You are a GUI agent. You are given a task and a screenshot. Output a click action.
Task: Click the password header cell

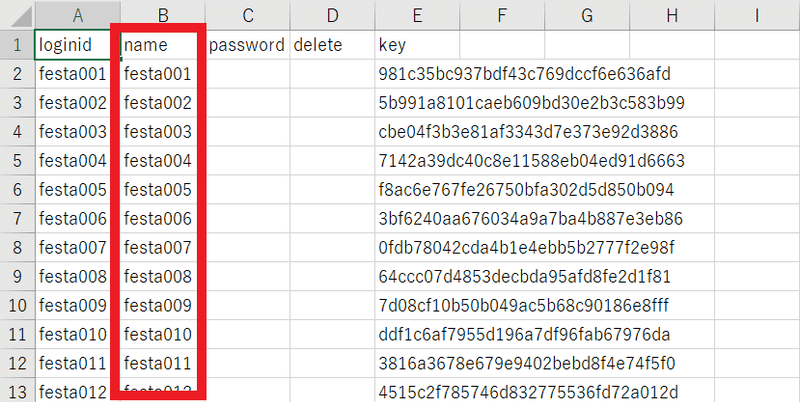(x=247, y=45)
